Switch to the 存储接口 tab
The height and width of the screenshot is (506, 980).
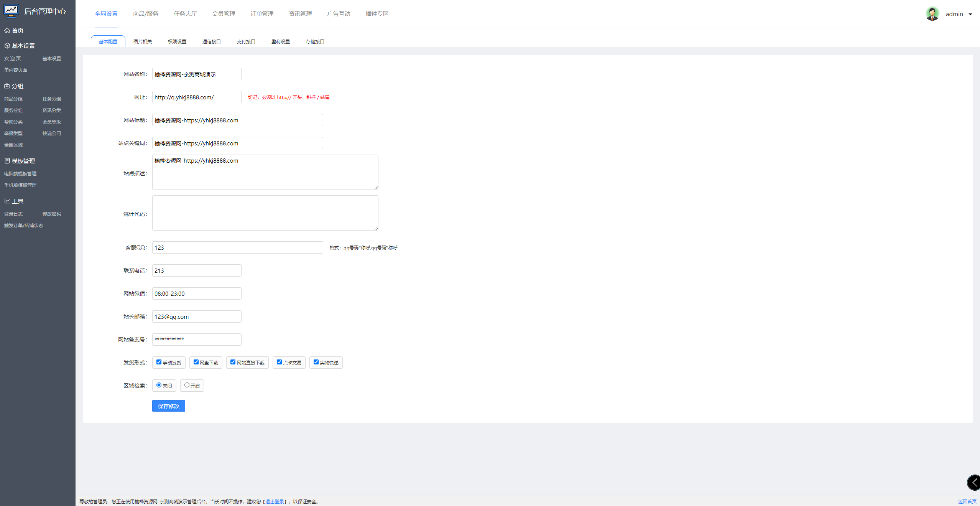point(315,41)
